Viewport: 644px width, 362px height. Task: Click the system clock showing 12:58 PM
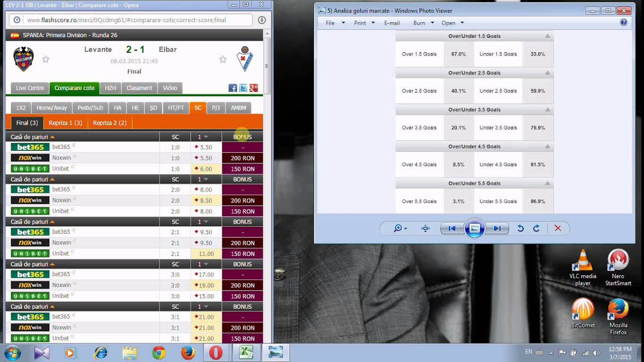tap(620, 353)
